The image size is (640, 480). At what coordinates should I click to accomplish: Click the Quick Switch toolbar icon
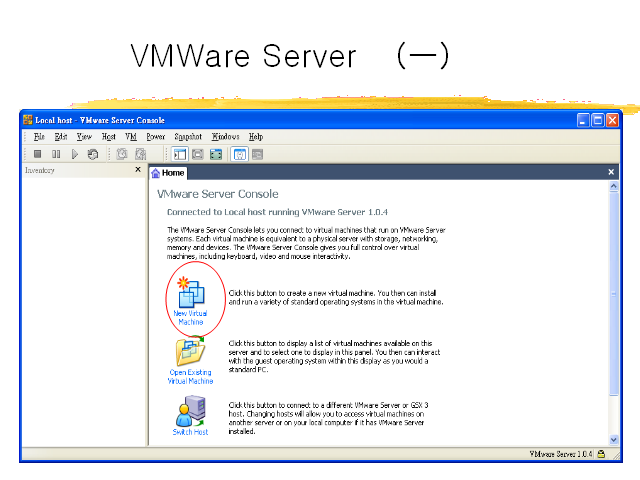click(x=216, y=154)
